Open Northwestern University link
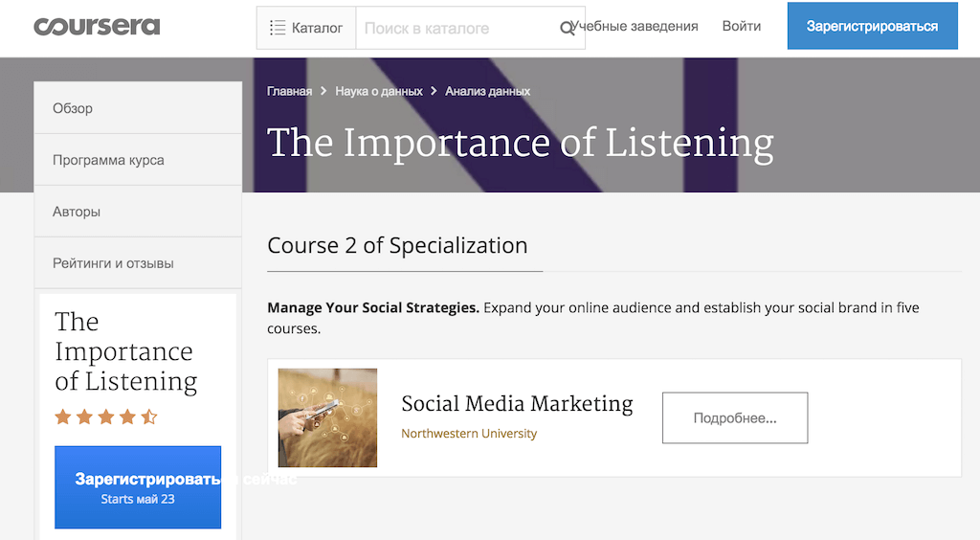980x540 pixels. coord(469,434)
